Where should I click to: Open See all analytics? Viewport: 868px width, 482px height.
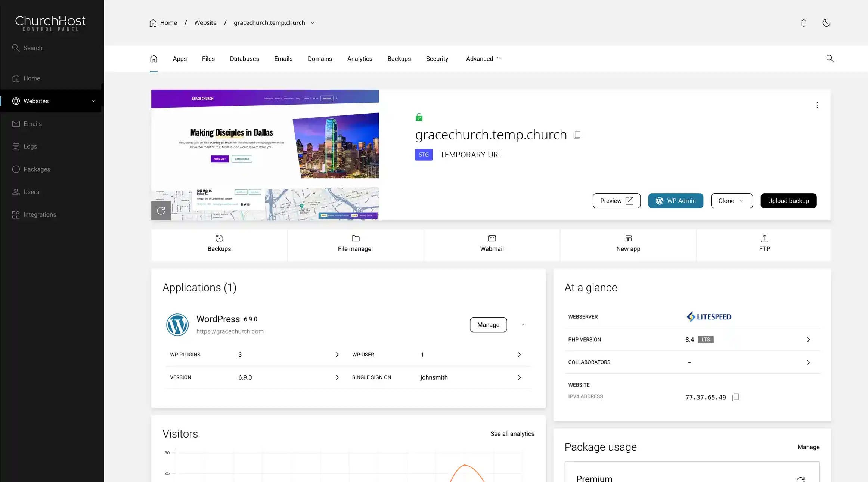click(512, 434)
